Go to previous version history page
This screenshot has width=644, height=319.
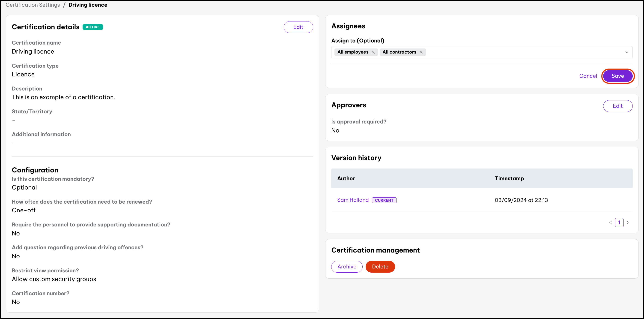(x=610, y=223)
